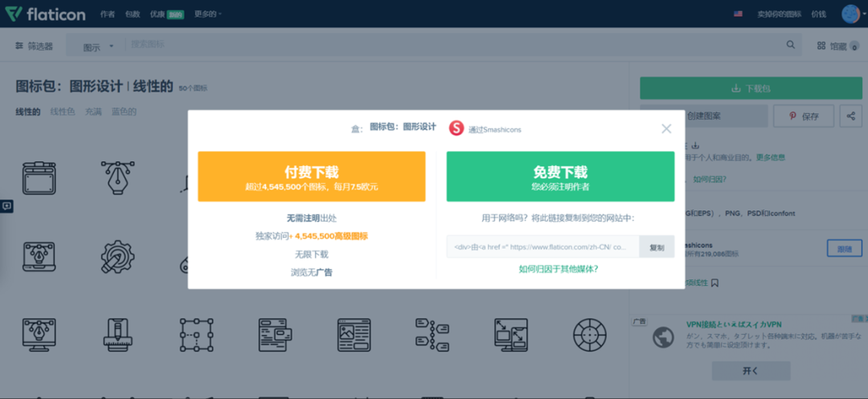
Task: Switch to the 线性色 style tab
Action: tap(63, 112)
